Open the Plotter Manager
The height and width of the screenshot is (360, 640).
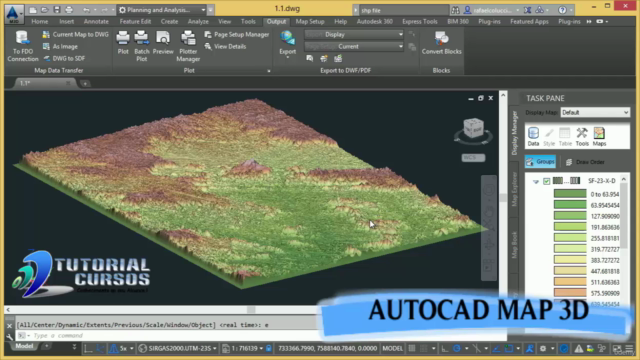point(188,46)
